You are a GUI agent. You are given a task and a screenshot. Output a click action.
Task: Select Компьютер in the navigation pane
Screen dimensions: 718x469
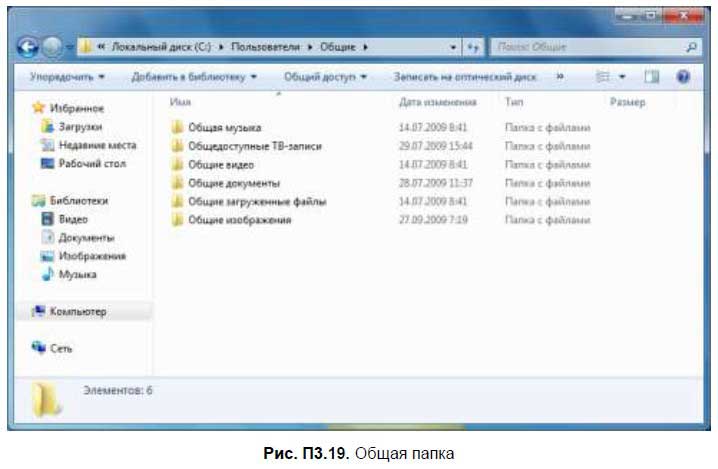click(78, 311)
